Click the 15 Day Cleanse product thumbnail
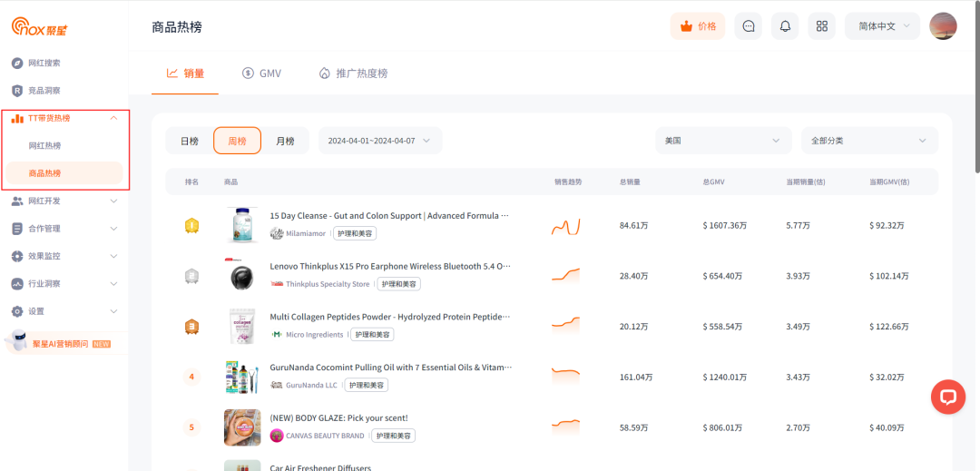Screen dimensions: 980x471 (x=242, y=225)
